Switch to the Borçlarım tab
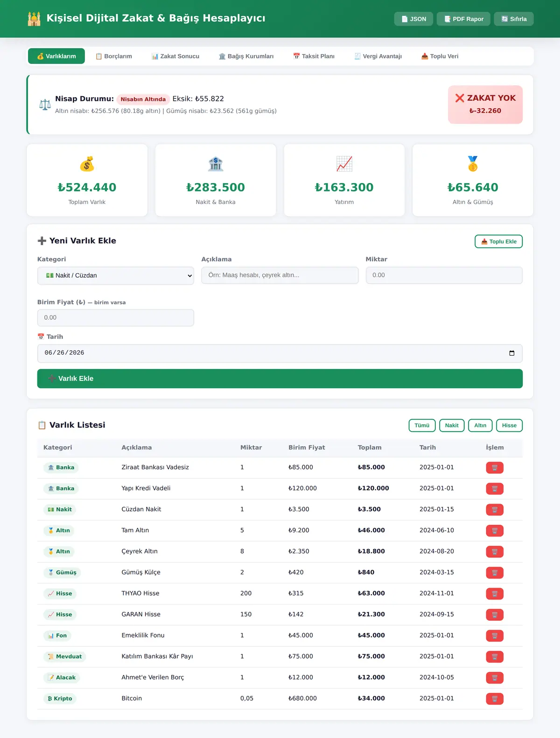560x738 pixels. click(114, 56)
